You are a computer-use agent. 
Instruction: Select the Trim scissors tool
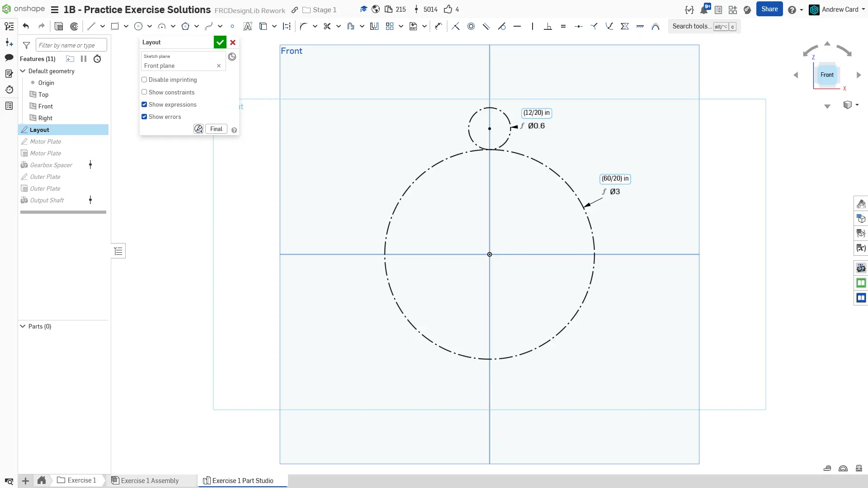(327, 26)
